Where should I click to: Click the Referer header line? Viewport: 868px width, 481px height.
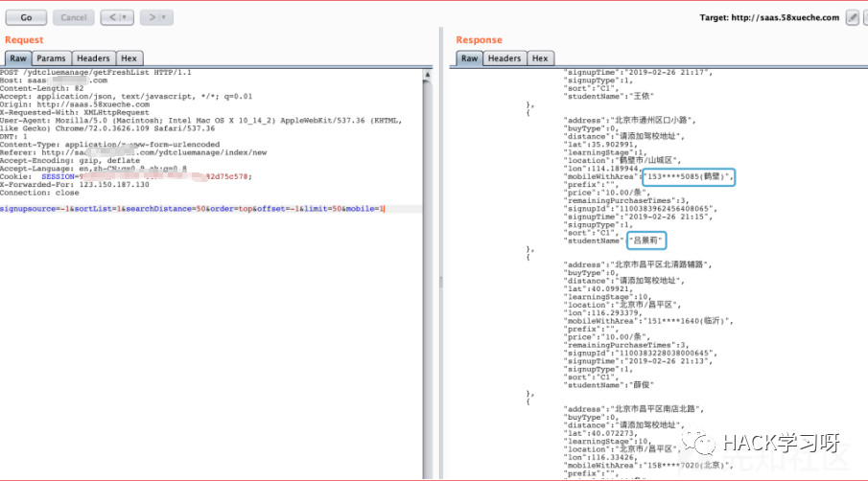(133, 152)
